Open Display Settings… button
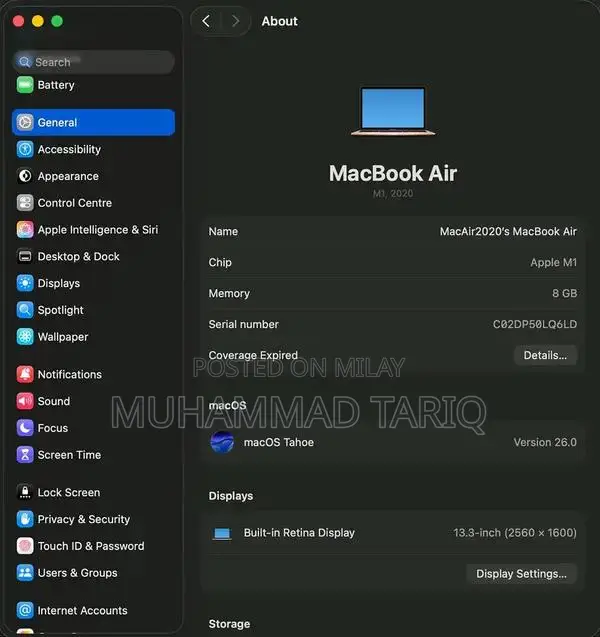 [x=521, y=574]
